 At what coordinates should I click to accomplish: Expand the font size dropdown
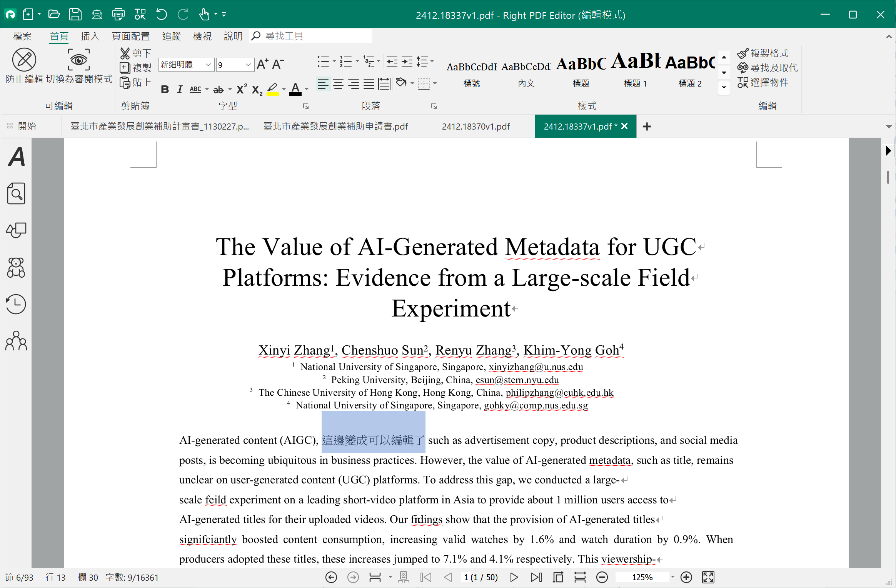point(248,65)
